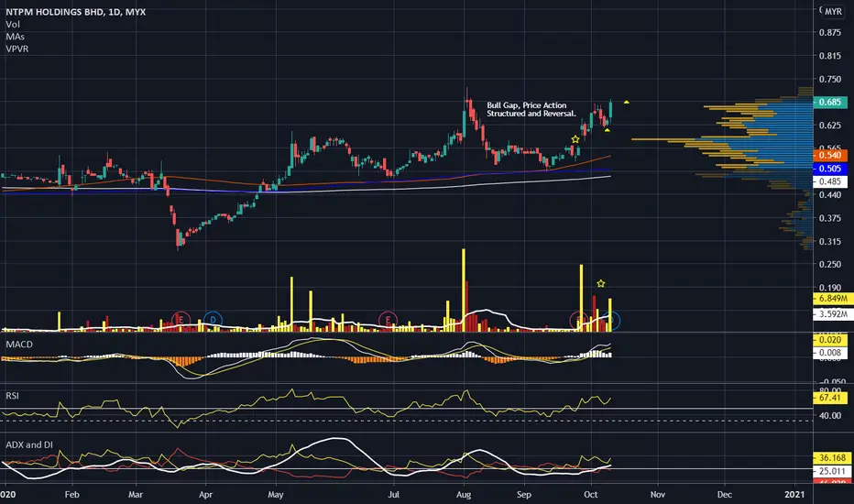This screenshot has height=504, width=854.
Task: Click the earnings E marker before July
Action: [388, 319]
